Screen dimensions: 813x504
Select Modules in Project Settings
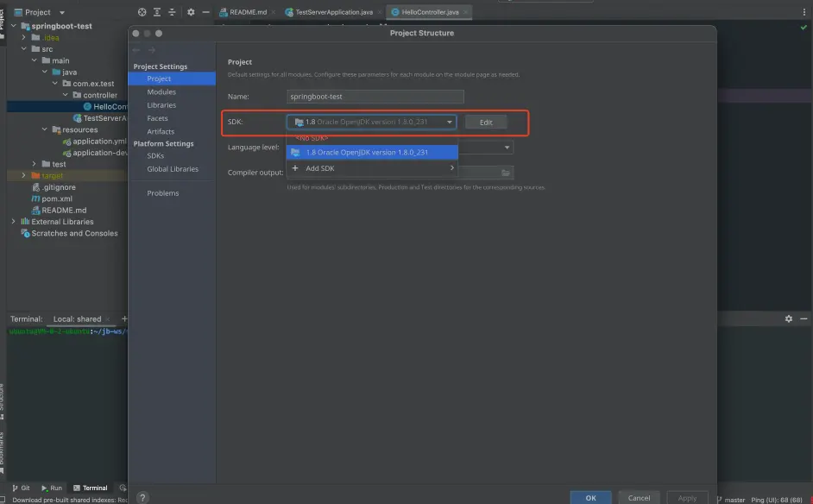[x=161, y=91]
